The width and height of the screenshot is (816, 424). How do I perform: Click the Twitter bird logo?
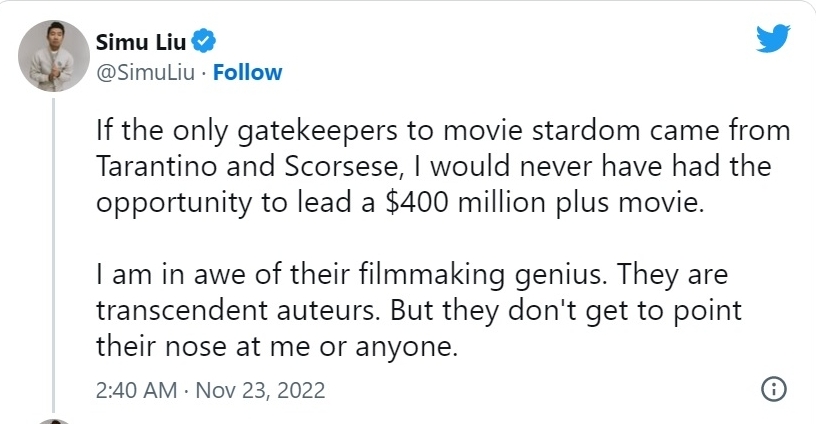coord(772,40)
